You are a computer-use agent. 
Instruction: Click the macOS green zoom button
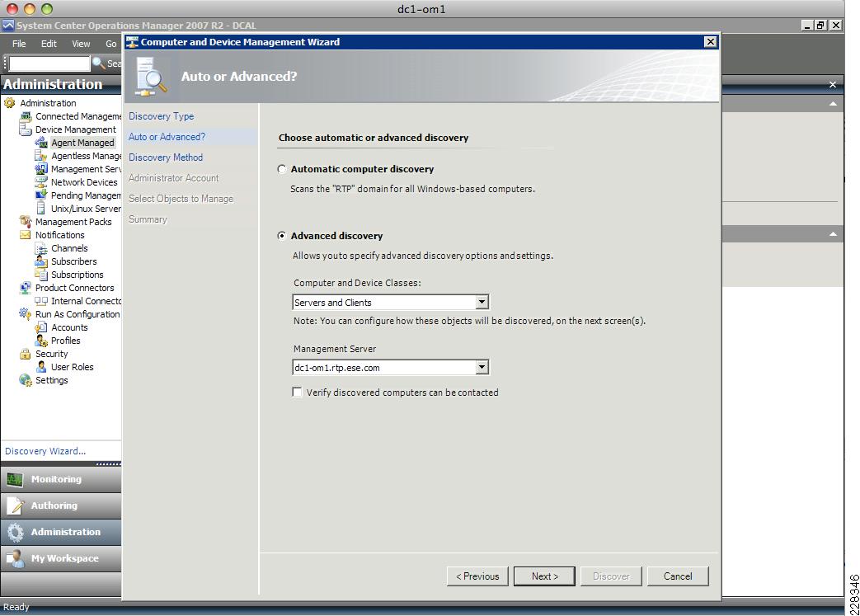pos(47,9)
